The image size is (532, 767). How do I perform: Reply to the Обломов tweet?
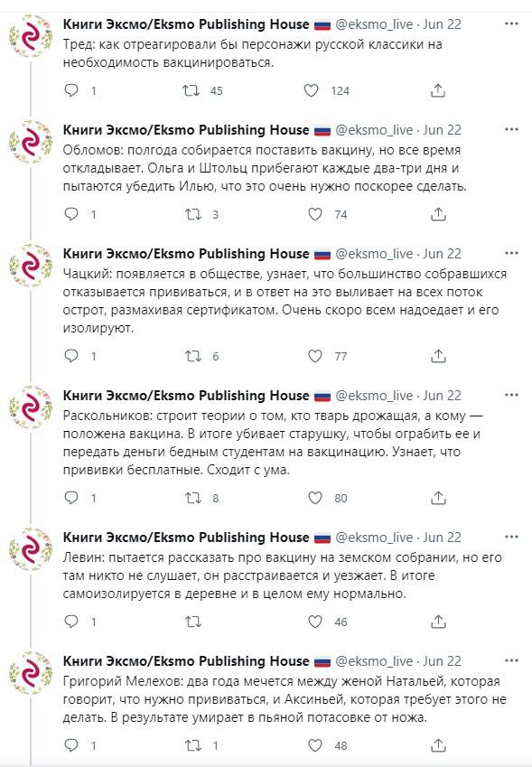click(71, 214)
